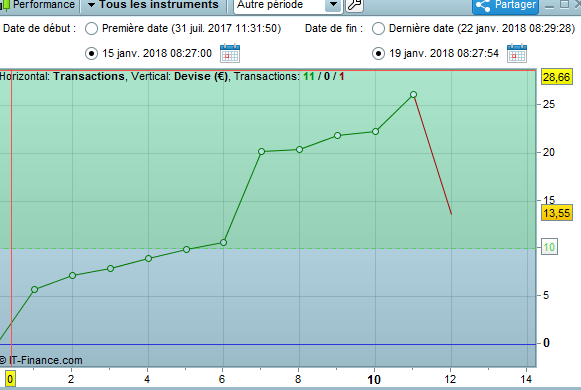Select data point at transaction 11 peak
This screenshot has width=581, height=390.
point(414,95)
